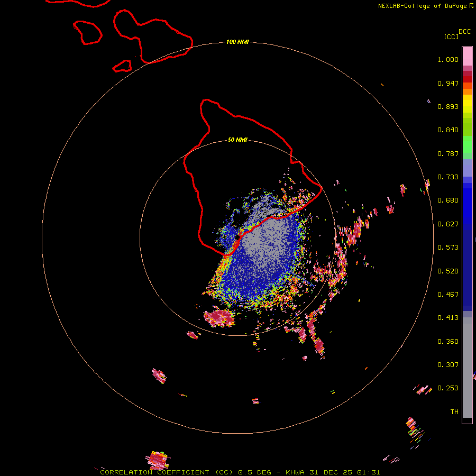This screenshot has width=476, height=476.
Task: Click the 31 DEC 25 01:31 timestamp
Action: click(x=344, y=472)
